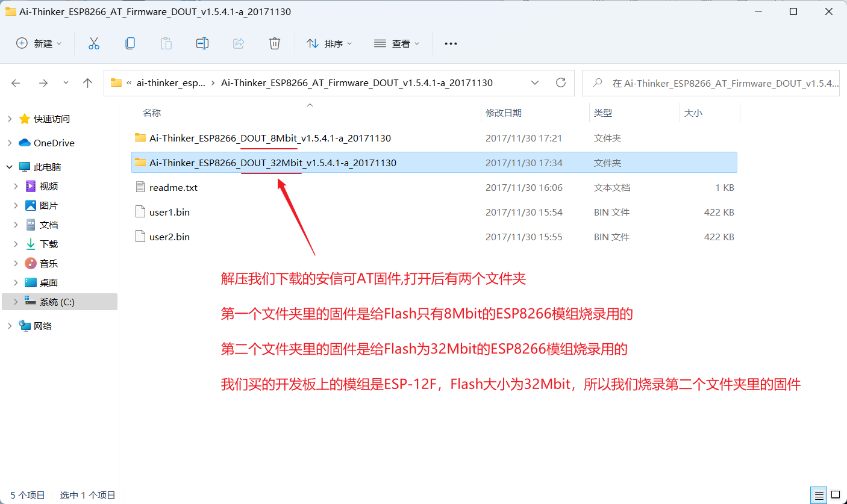Switch to details view layout button
This screenshot has width=847, height=504.
(x=819, y=496)
